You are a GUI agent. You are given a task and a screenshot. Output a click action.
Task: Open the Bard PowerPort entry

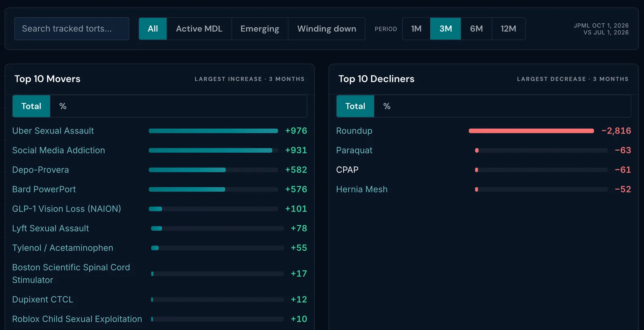[44, 189]
